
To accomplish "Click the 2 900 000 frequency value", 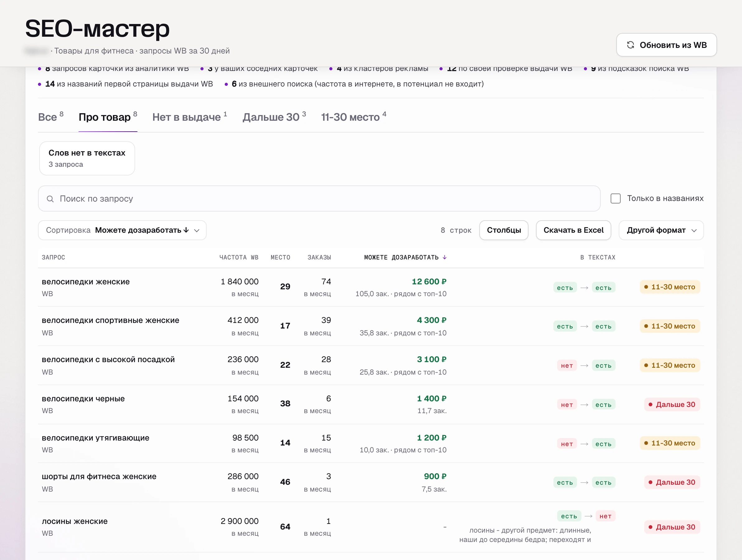I will coord(240,521).
